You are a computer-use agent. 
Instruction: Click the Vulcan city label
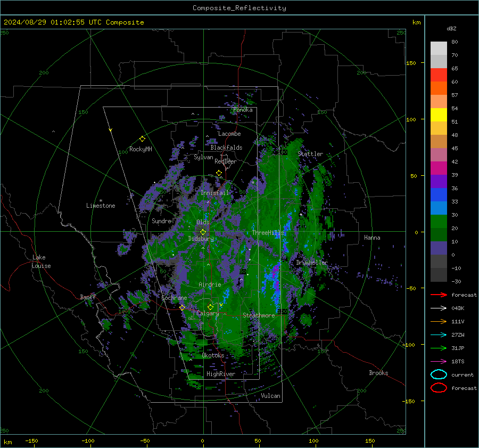271,396
